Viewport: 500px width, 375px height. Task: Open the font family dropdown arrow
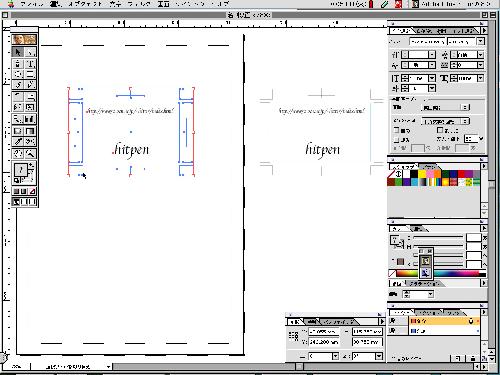pyautogui.click(x=480, y=41)
